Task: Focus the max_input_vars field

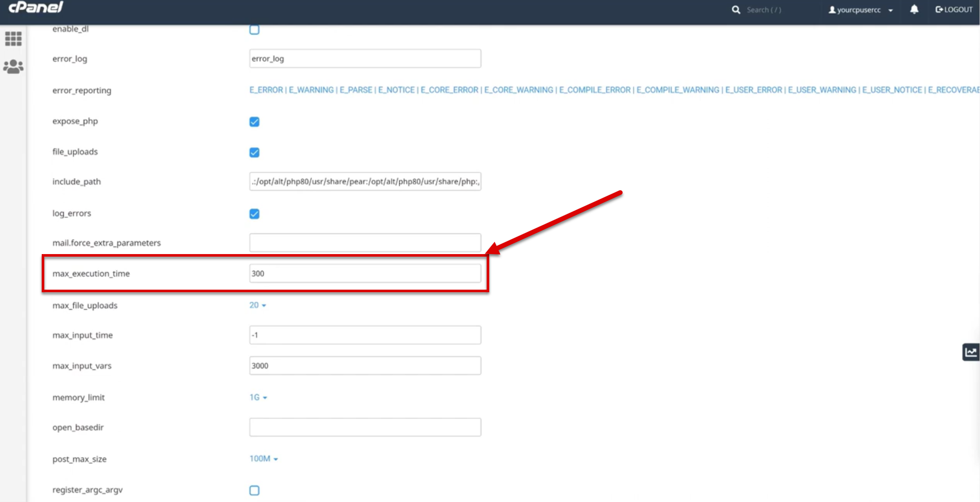Action: tap(365, 366)
